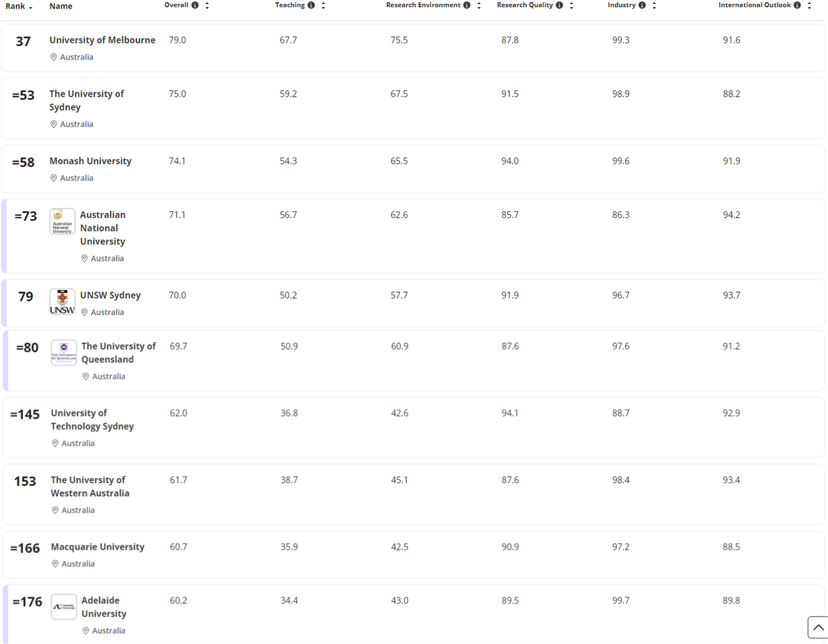828x644 pixels.
Task: Show the Teaching score info tooltip
Action: [x=311, y=5]
